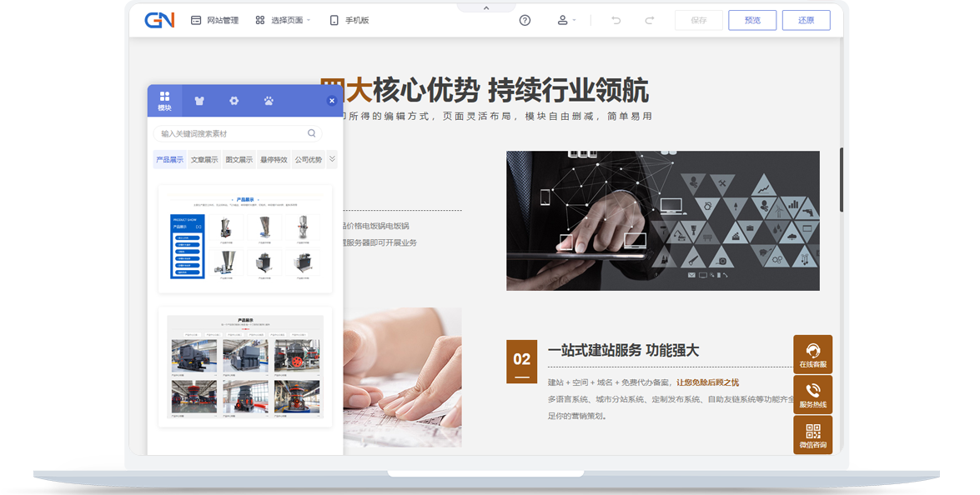Expand more module categories double chevron

pyautogui.click(x=332, y=159)
